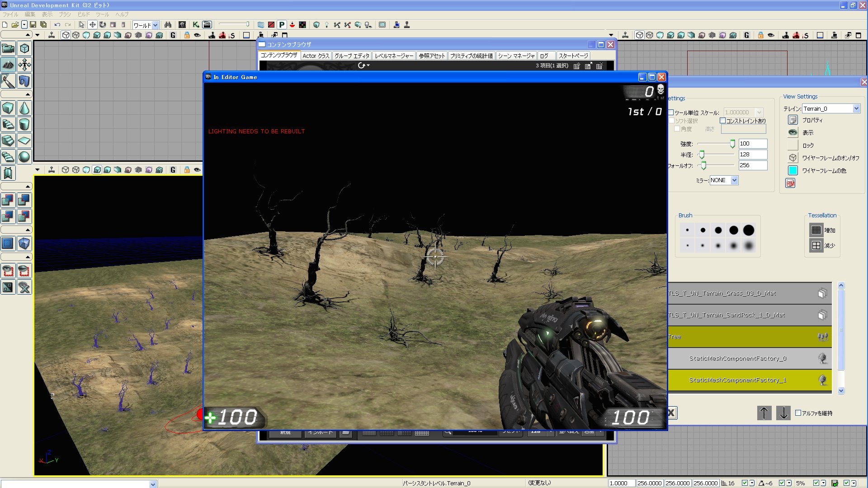Screen dimensions: 868x488
Task: Toggle terrain wireframe on/off cube icon
Action: [x=793, y=158]
